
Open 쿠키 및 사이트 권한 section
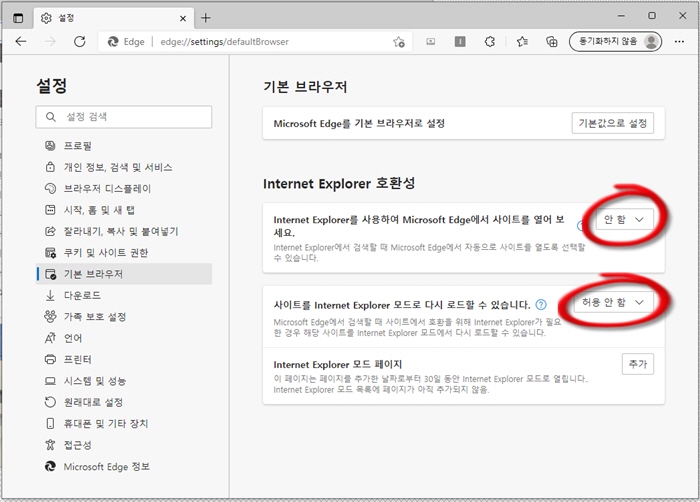124,253
